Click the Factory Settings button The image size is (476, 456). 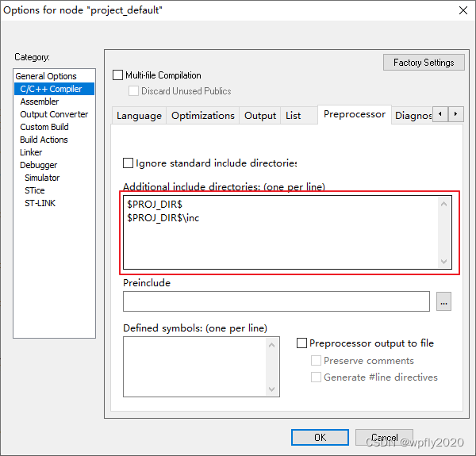pos(424,63)
